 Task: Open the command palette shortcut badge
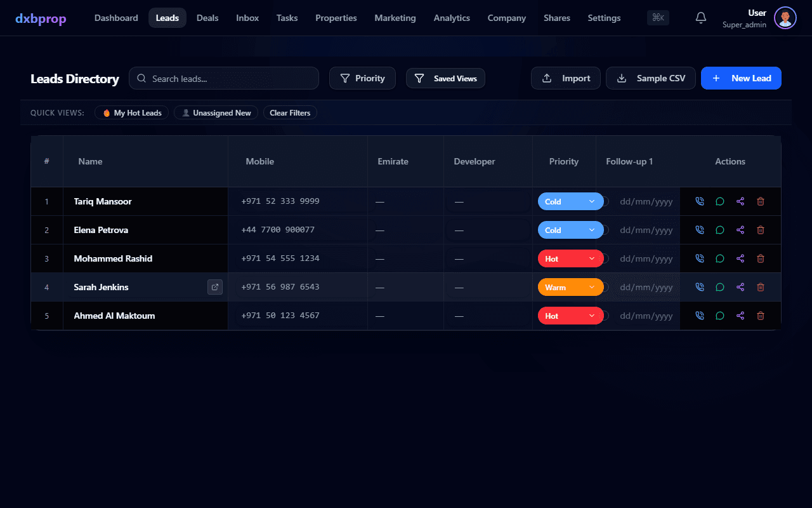658,18
